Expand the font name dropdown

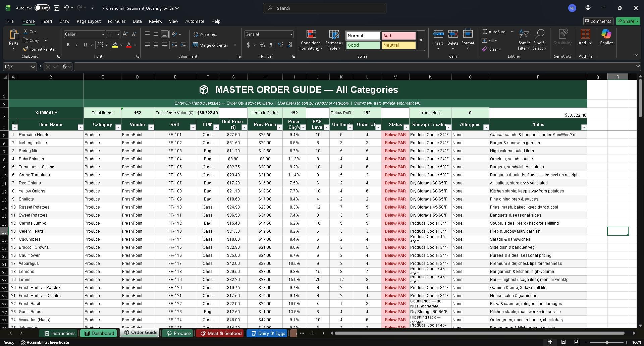point(103,34)
